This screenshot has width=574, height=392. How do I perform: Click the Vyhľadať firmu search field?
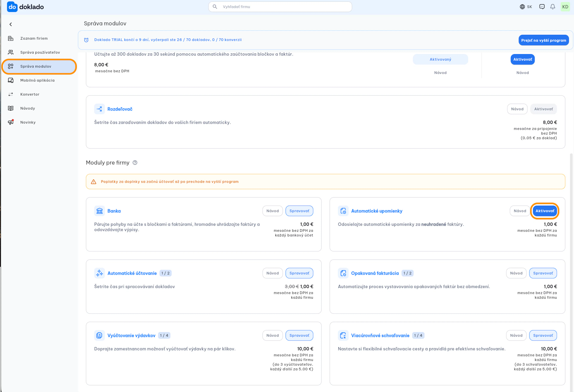tap(280, 7)
